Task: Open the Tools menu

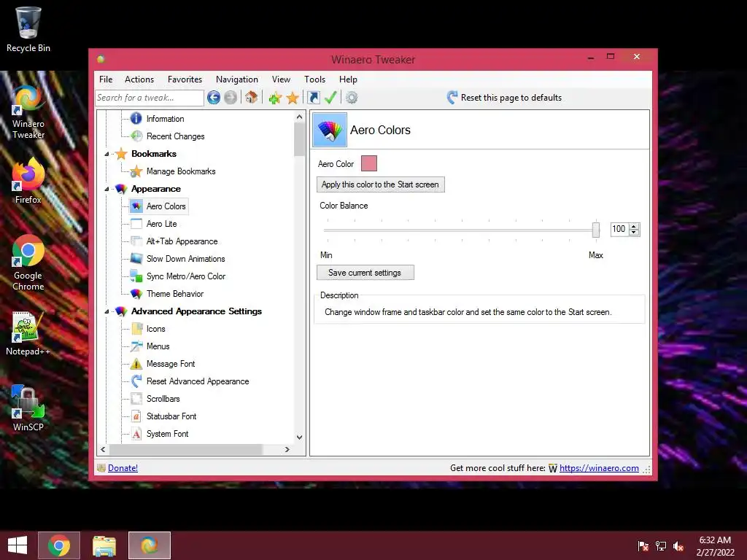Action: 314,79
